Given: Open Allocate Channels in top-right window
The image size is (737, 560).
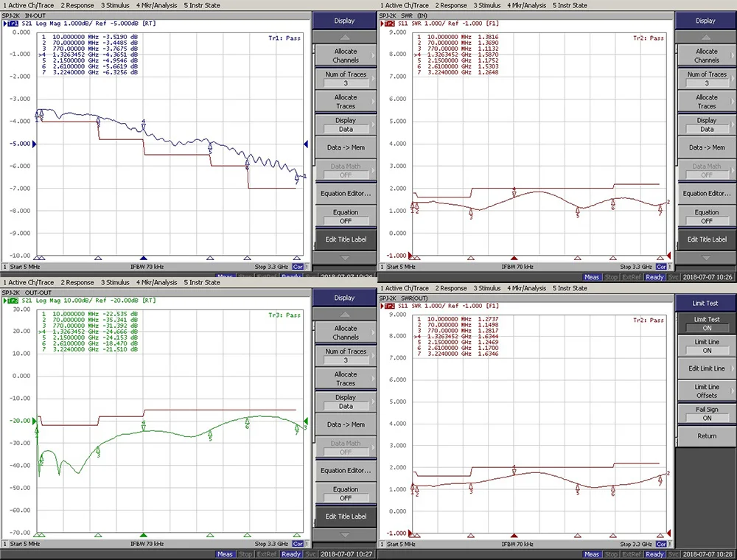Looking at the screenshot, I should point(707,55).
